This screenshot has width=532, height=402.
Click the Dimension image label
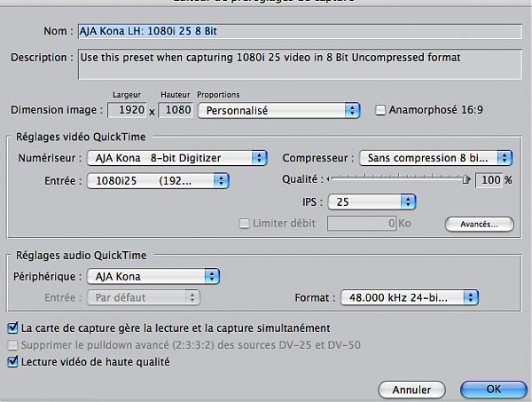coord(57,110)
